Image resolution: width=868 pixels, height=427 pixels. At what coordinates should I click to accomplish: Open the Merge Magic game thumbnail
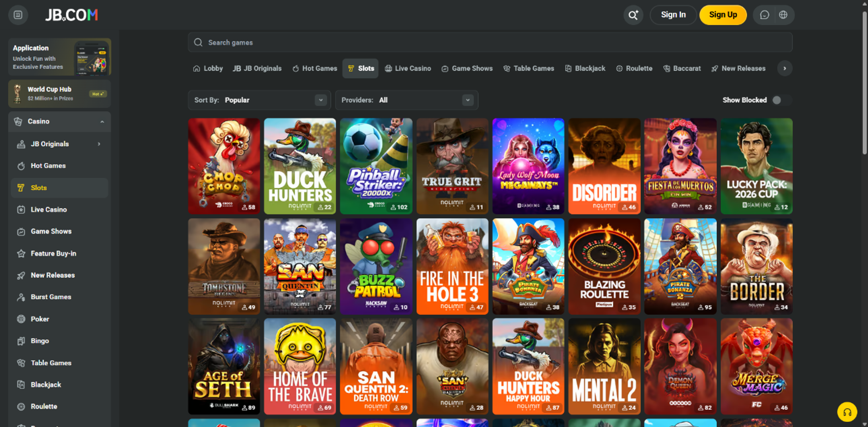757,366
